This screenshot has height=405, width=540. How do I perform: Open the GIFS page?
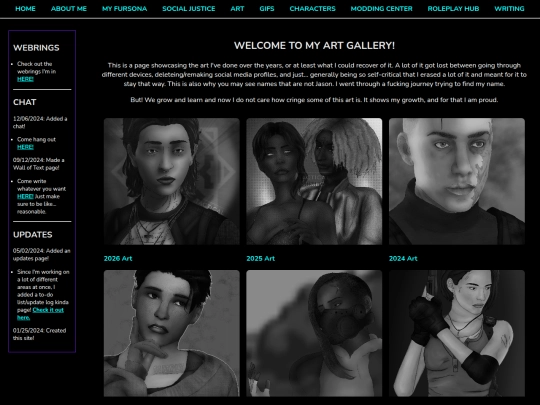point(267,9)
